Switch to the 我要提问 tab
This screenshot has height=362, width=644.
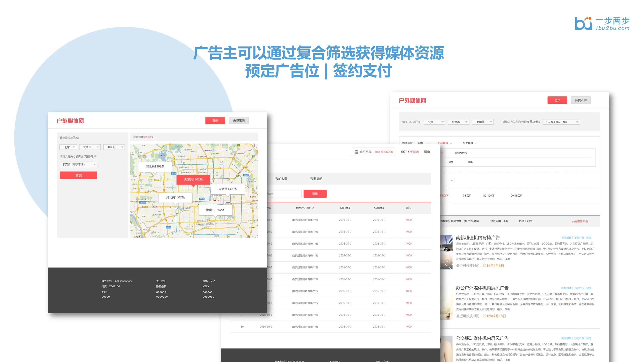[316, 179]
